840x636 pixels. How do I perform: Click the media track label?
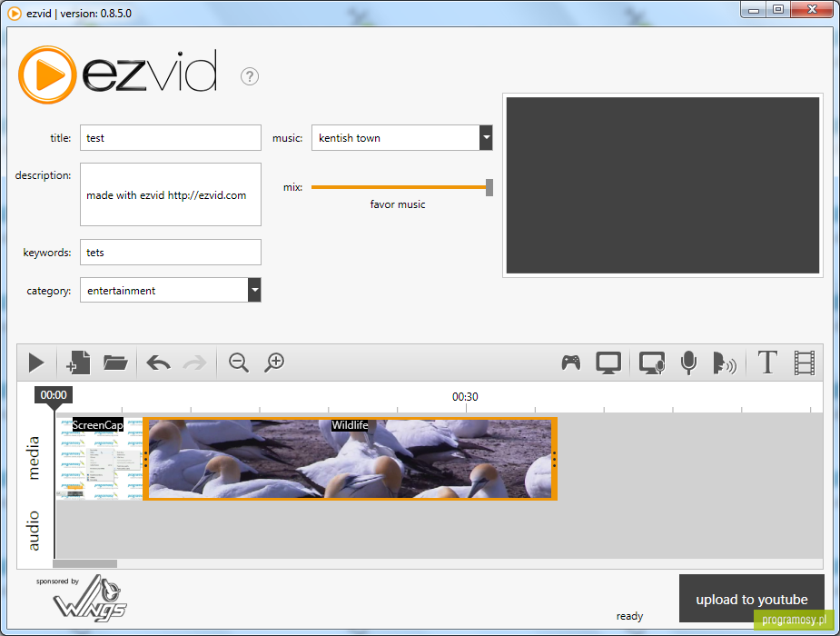34,458
